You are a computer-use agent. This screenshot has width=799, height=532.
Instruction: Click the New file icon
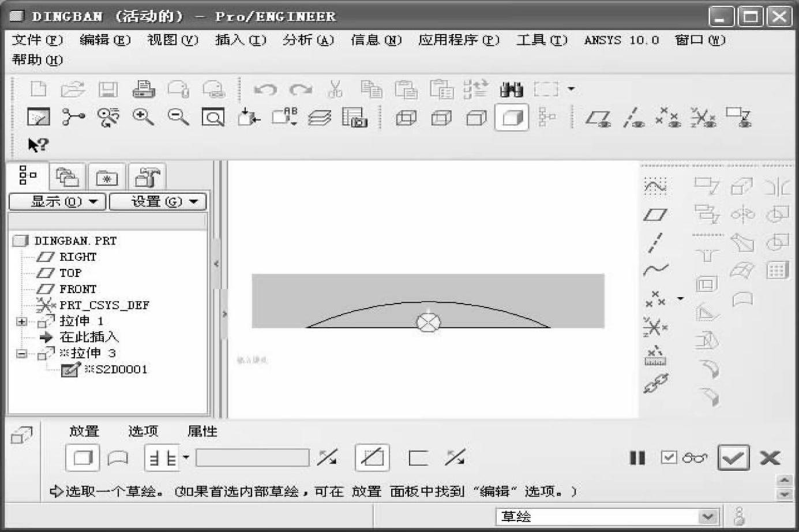point(39,89)
